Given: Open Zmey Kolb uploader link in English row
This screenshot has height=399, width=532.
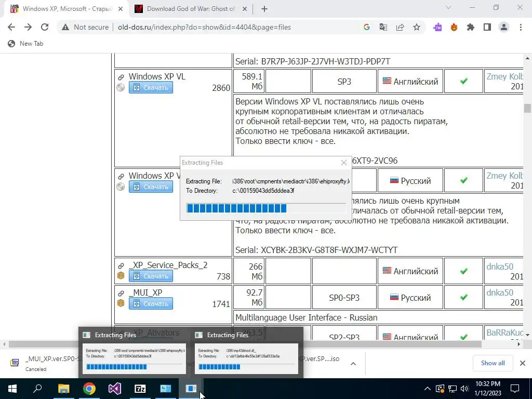Looking at the screenshot, I should pyautogui.click(x=504, y=77).
